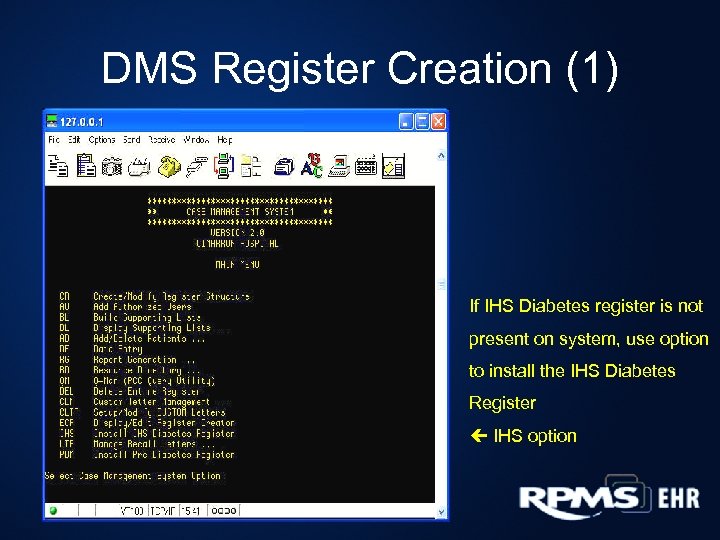Image resolution: width=720 pixels, height=540 pixels.
Task: Click the desktop computer toolbar icon
Action: (339, 166)
